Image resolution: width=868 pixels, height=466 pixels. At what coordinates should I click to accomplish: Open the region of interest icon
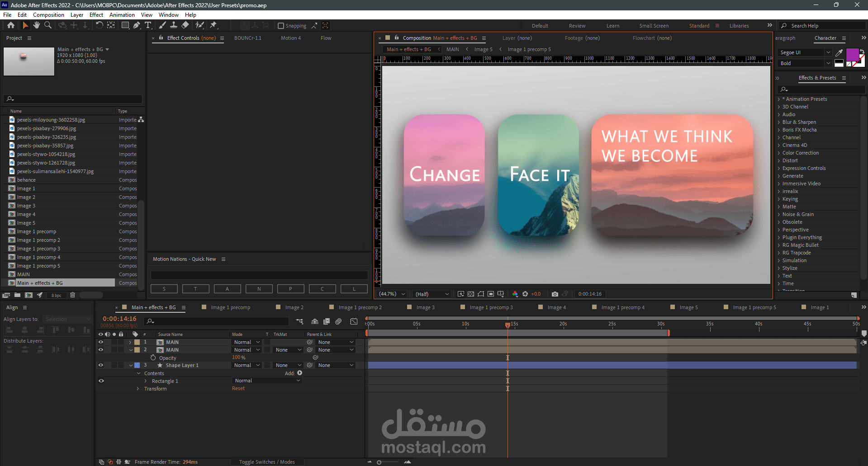(491, 294)
